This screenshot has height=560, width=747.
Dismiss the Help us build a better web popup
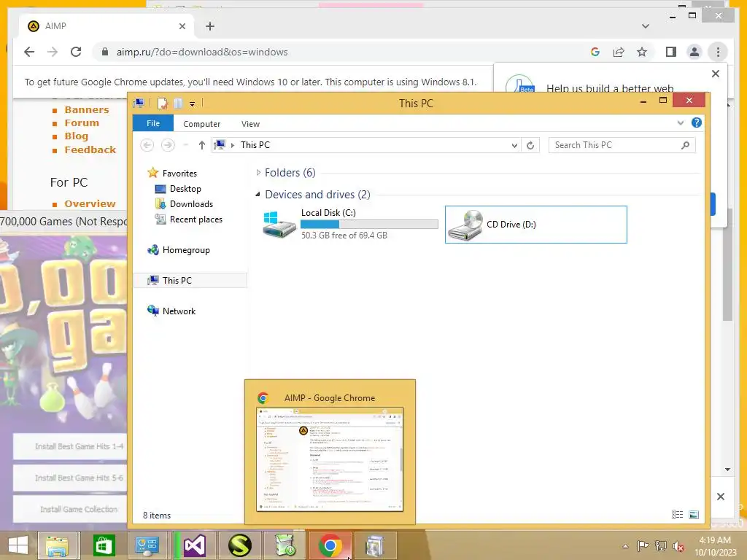[x=715, y=74]
